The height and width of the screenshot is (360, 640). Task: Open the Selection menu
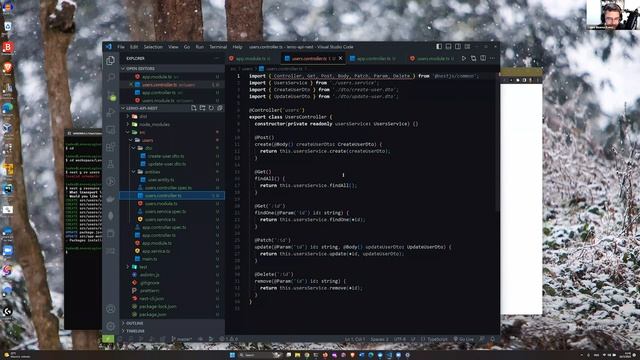point(153,47)
